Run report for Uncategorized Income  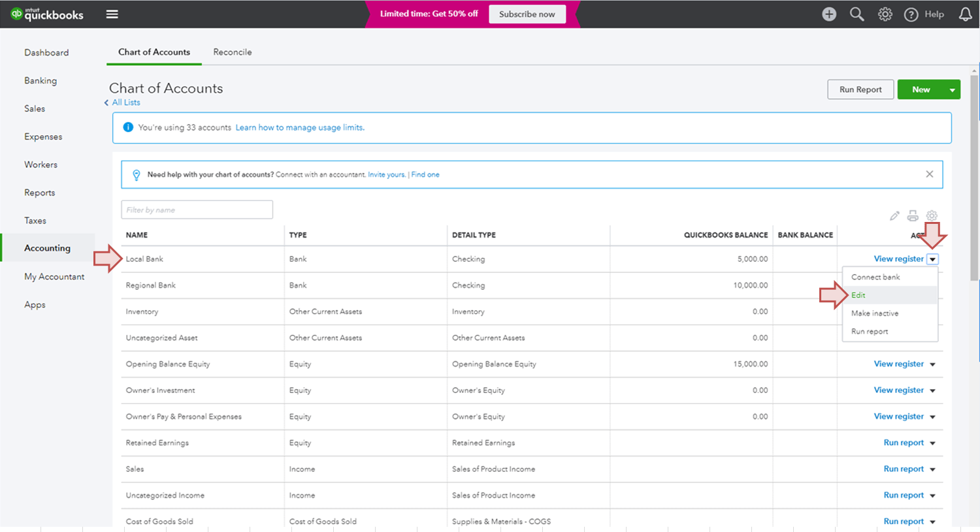click(x=904, y=495)
